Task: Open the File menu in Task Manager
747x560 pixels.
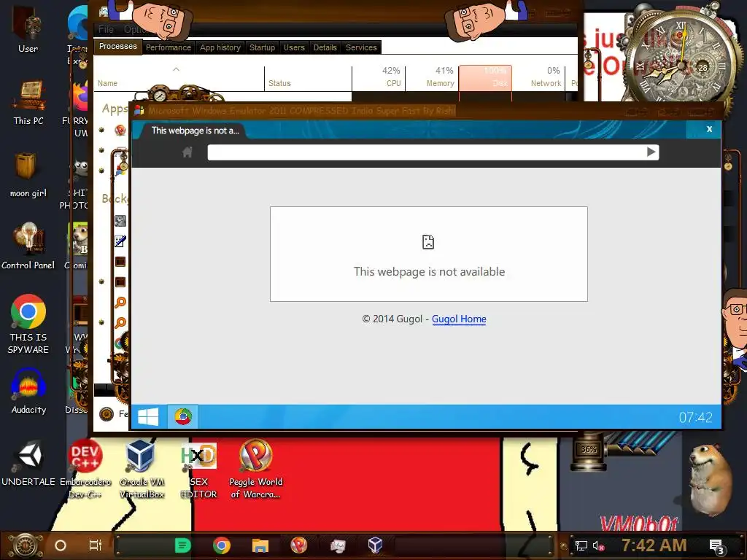Action: point(106,29)
